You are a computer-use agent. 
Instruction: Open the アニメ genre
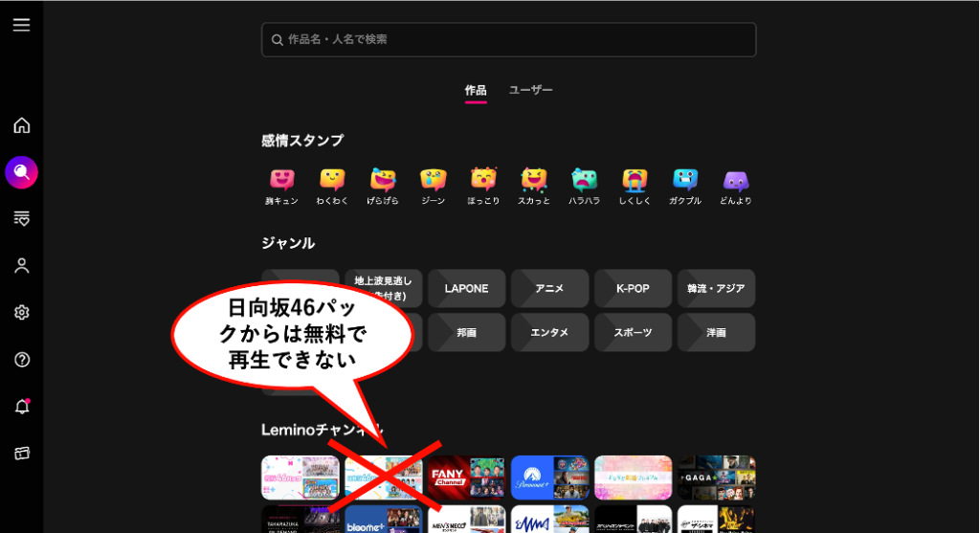(549, 288)
